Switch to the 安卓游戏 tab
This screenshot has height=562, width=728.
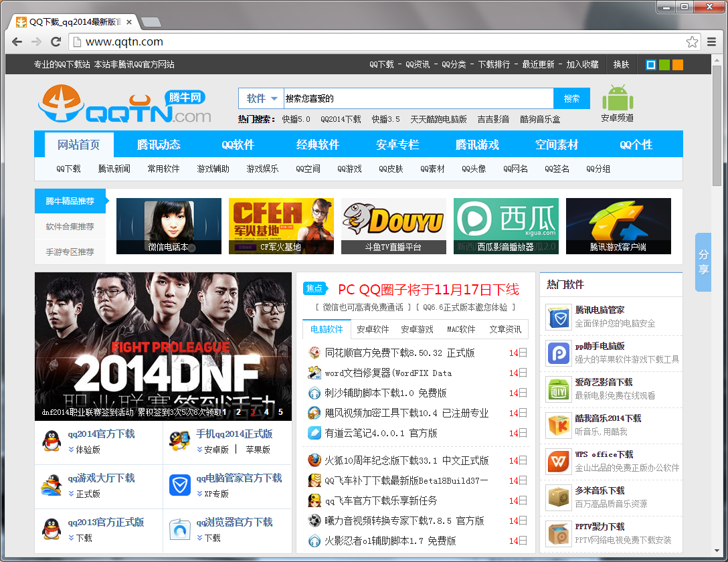418,329
